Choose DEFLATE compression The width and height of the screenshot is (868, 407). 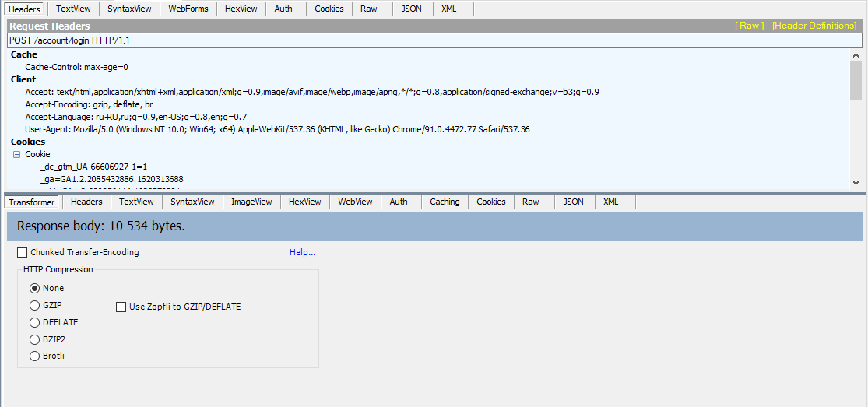[x=34, y=322]
